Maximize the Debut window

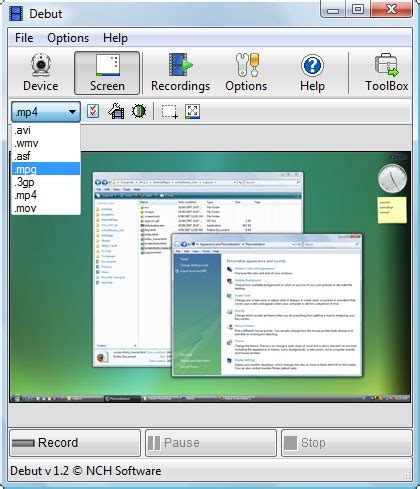[x=358, y=9]
